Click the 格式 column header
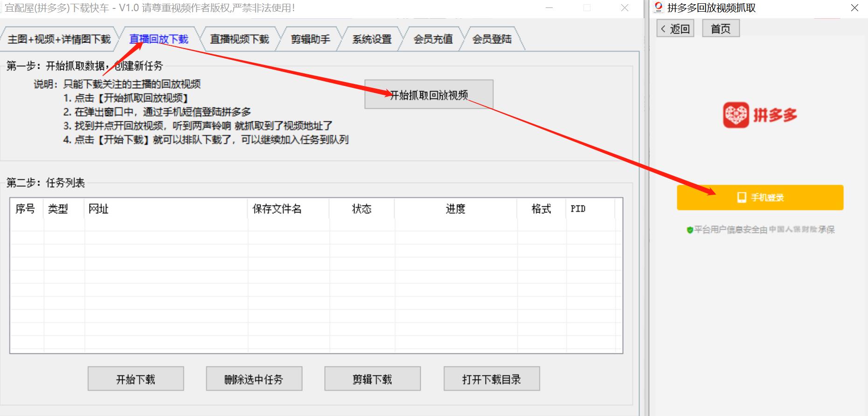The image size is (868, 416). coord(542,209)
